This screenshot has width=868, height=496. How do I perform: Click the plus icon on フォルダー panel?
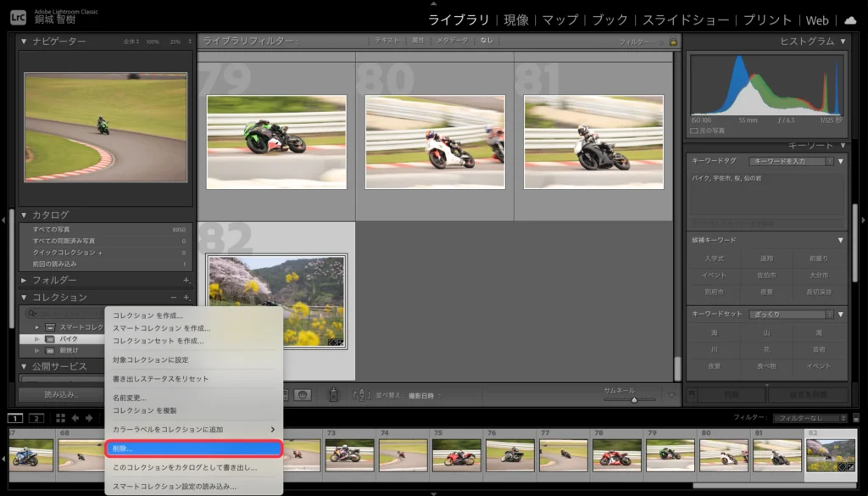click(x=186, y=281)
